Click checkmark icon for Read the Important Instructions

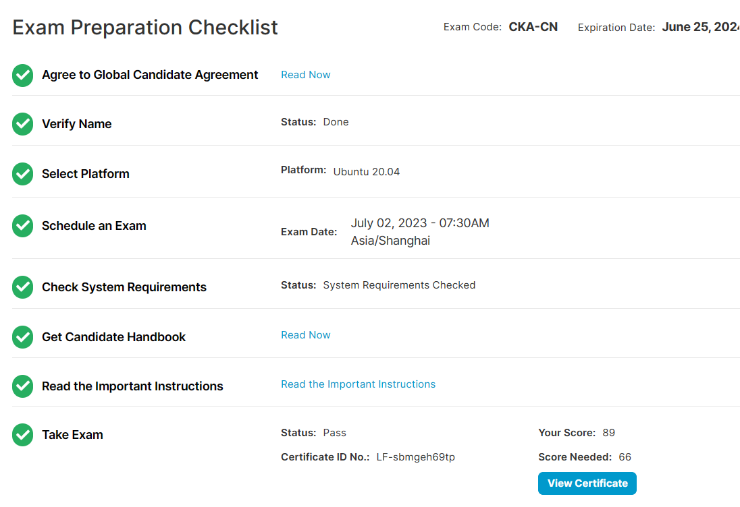coord(22,386)
